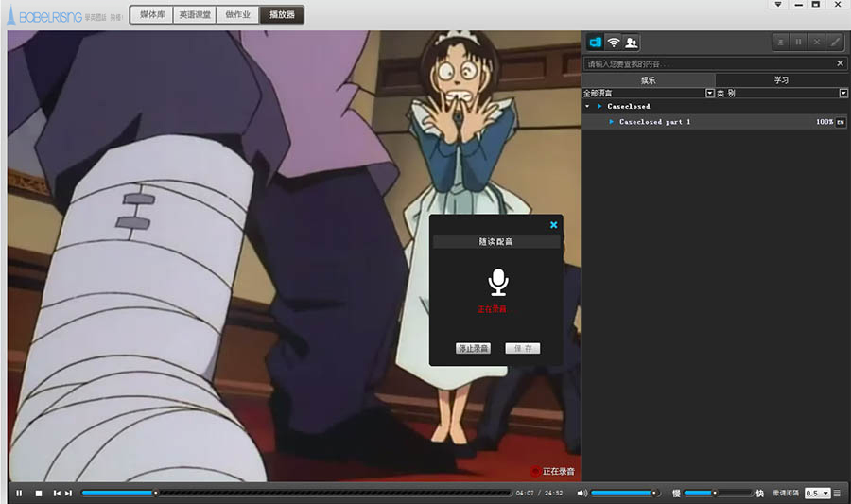The image size is (851, 504).
Task: Play the Caseclosed part 1 item
Action: click(611, 122)
